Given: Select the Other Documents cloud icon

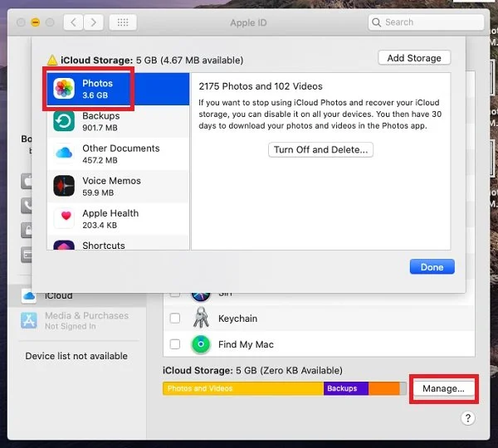Looking at the screenshot, I should coord(64,153).
